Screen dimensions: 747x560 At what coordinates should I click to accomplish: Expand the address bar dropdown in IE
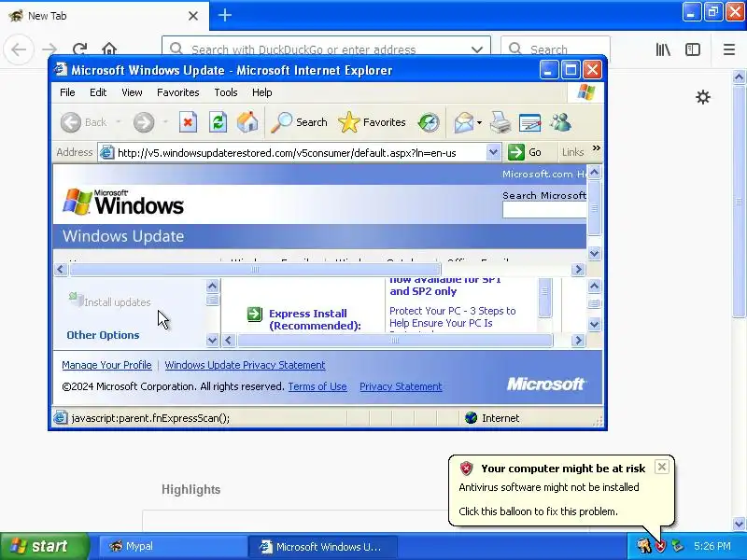[x=493, y=152]
